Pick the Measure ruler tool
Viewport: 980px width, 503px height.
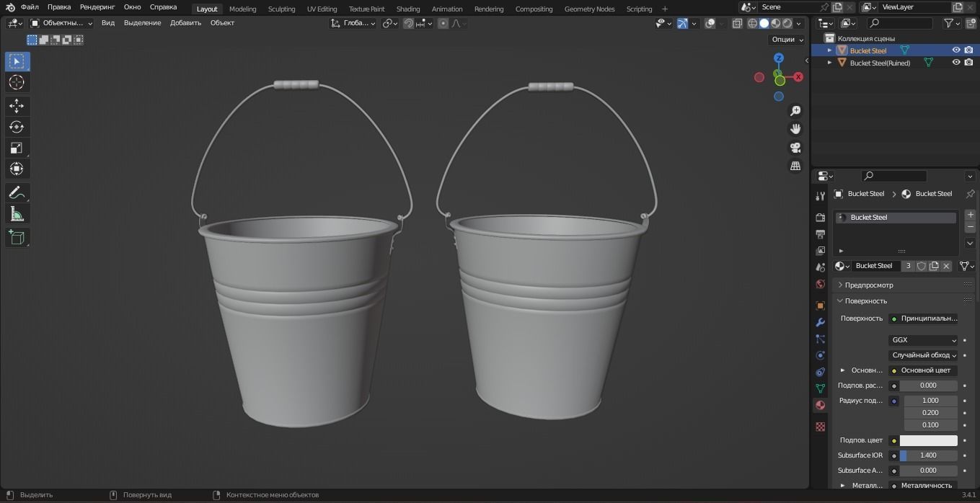click(x=17, y=213)
